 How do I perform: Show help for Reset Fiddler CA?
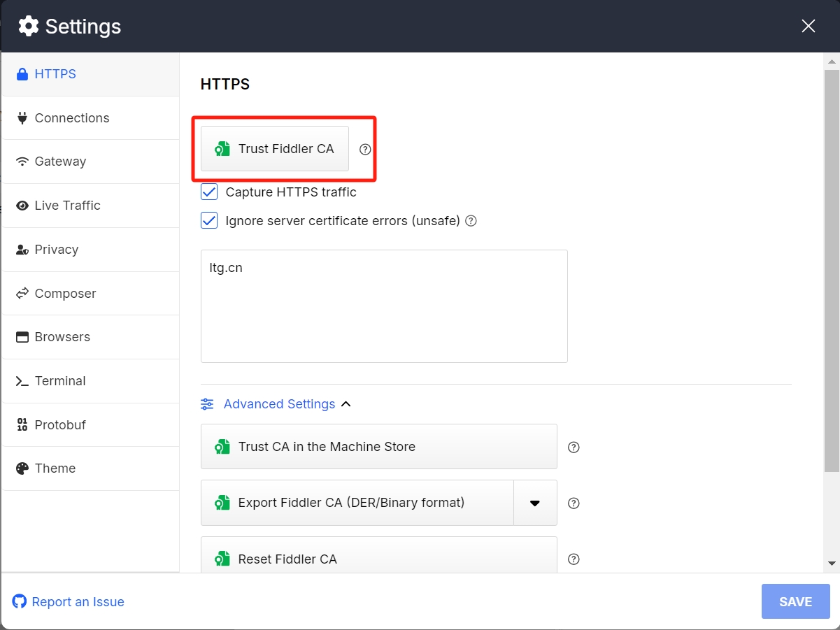click(x=574, y=559)
